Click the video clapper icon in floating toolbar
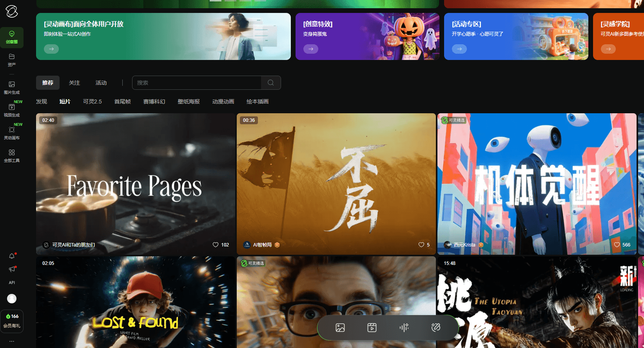 (372, 328)
